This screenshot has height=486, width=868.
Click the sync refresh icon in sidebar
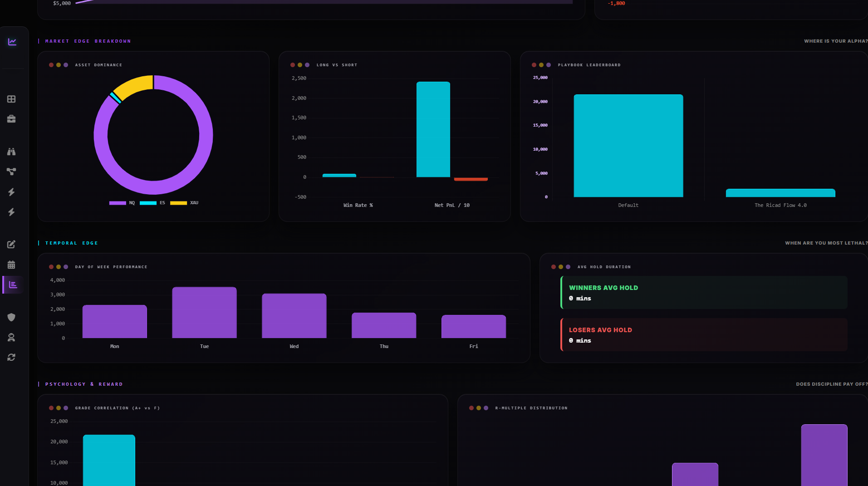click(11, 357)
